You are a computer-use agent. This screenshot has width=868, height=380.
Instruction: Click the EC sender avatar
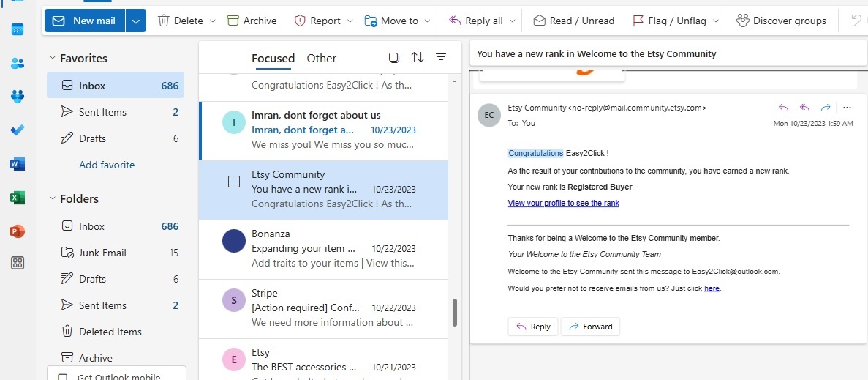[489, 115]
